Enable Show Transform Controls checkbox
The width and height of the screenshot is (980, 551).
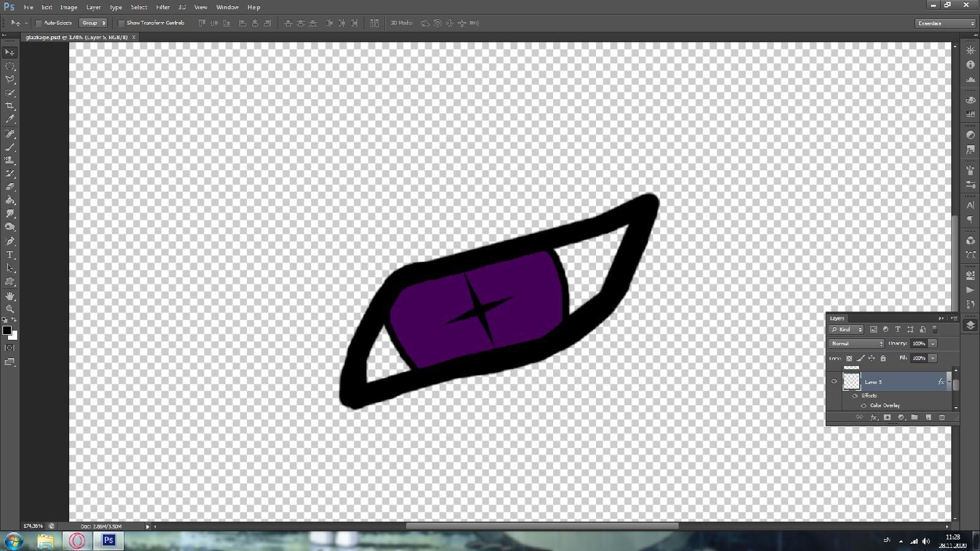click(121, 23)
